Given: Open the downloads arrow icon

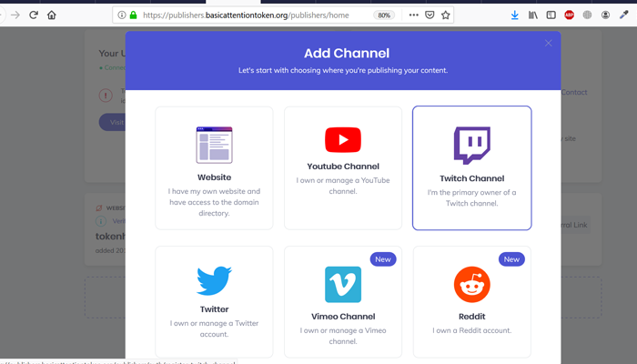Looking at the screenshot, I should pos(515,15).
